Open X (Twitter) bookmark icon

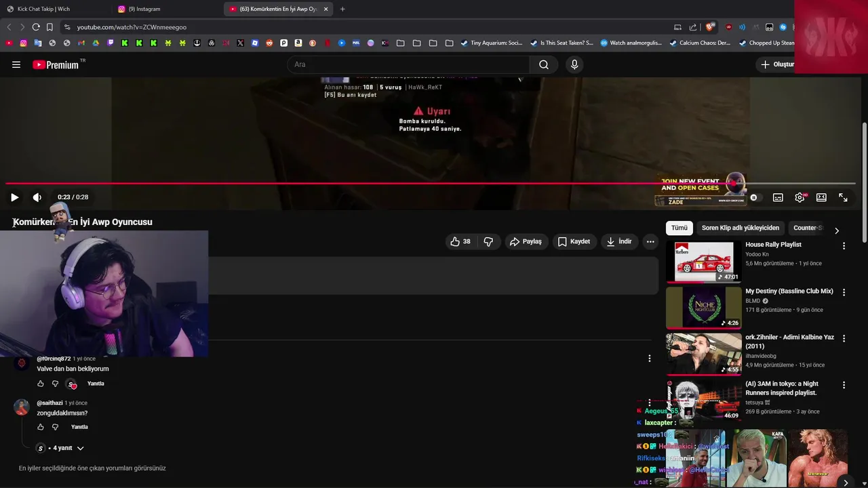pos(240,43)
